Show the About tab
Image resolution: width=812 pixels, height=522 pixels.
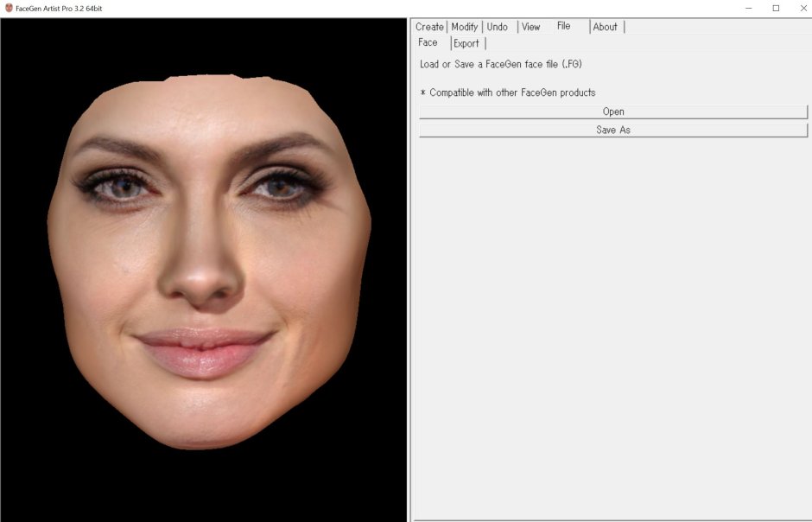click(x=606, y=27)
